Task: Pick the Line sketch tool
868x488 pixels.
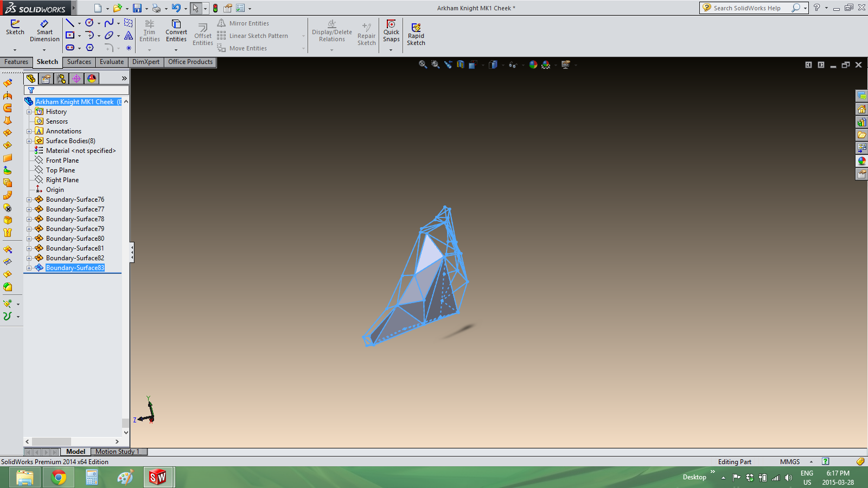Action: point(70,23)
